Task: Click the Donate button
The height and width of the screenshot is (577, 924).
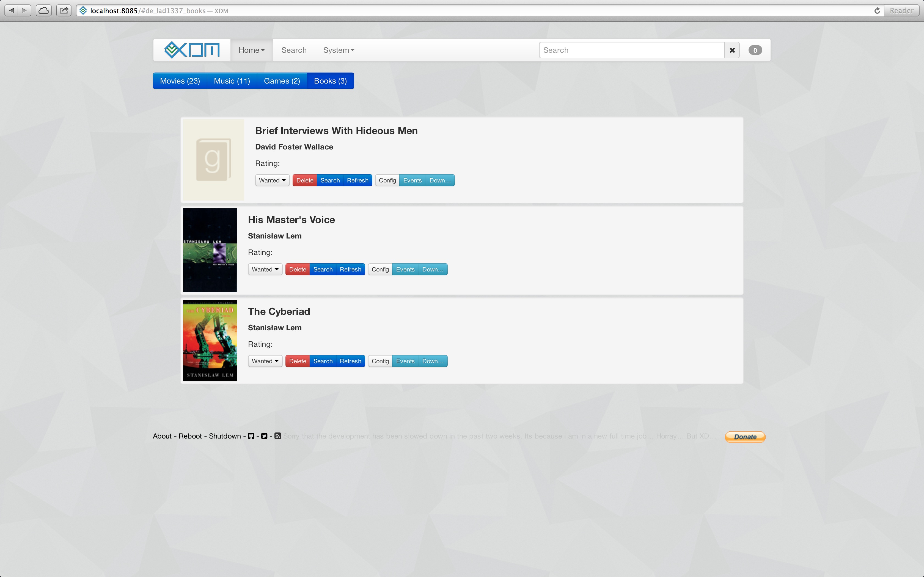Action: tap(745, 437)
